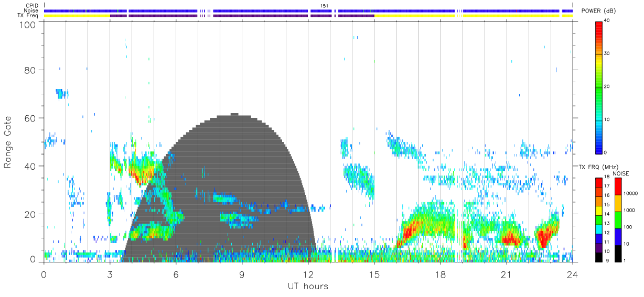Click the "3" UT hours axis tick
Viewport: 644px width, 297px height.
[x=110, y=274]
